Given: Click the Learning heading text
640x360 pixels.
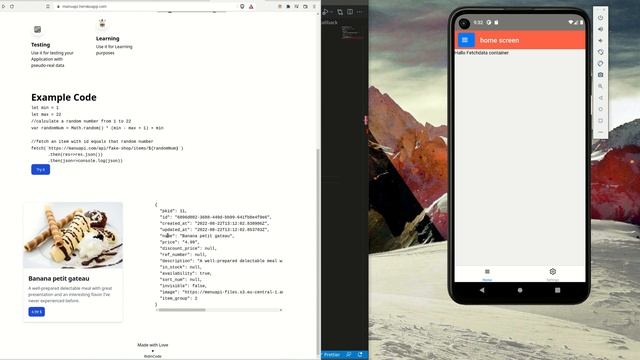Looking at the screenshot, I should point(107,39).
